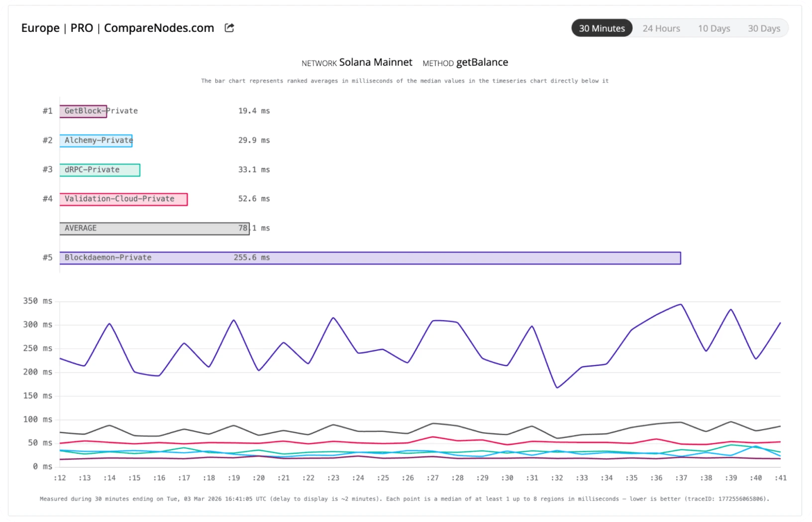Click the :27 time label on the x-axis
Viewport: 812px width, 522px height.
click(433, 477)
